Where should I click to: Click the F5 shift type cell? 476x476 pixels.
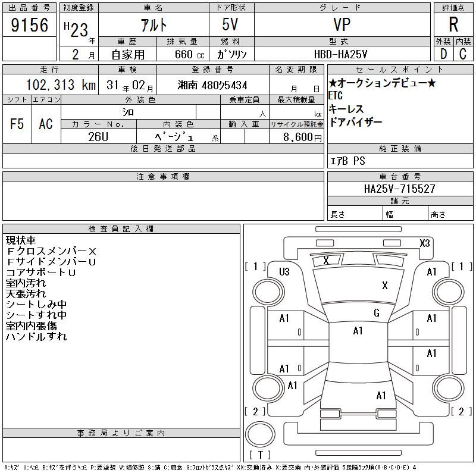pyautogui.click(x=17, y=124)
